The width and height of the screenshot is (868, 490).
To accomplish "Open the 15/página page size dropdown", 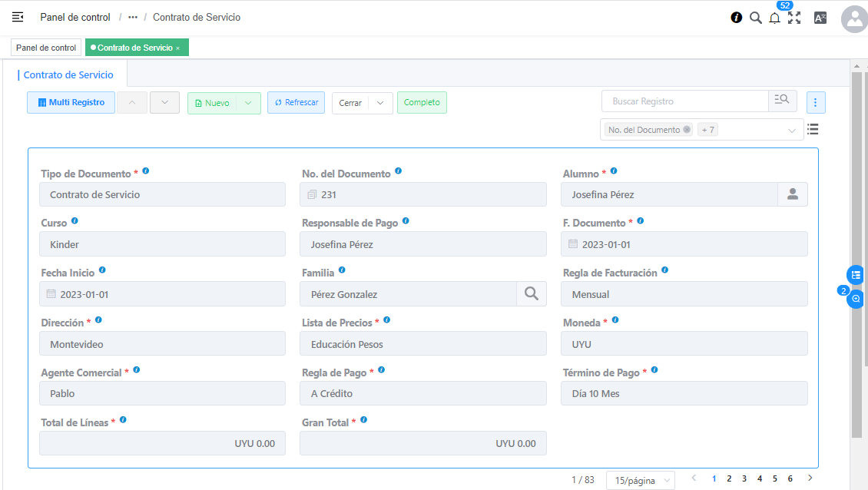I will (640, 481).
